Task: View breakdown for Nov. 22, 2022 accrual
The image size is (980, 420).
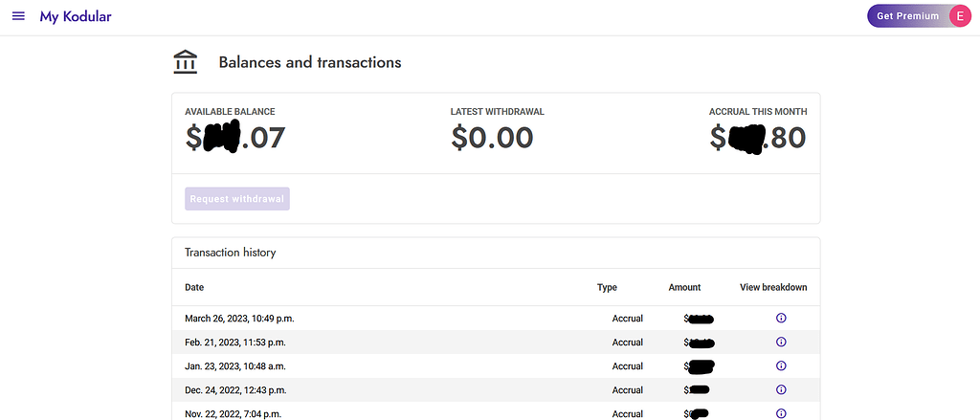Action: pyautogui.click(x=781, y=413)
